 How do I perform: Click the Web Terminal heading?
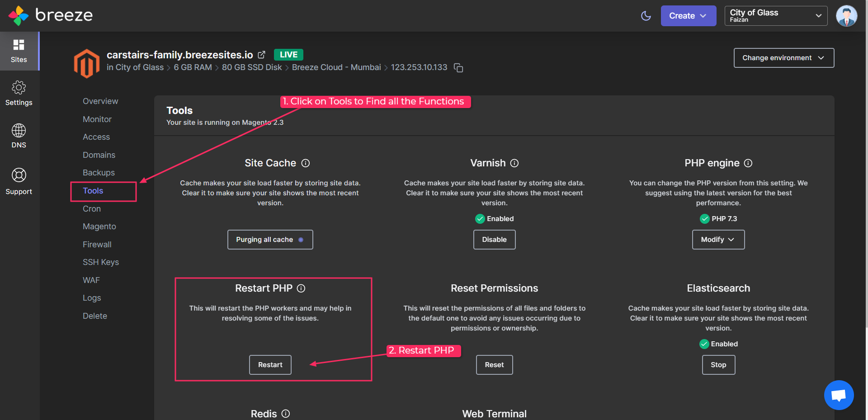pos(495,414)
